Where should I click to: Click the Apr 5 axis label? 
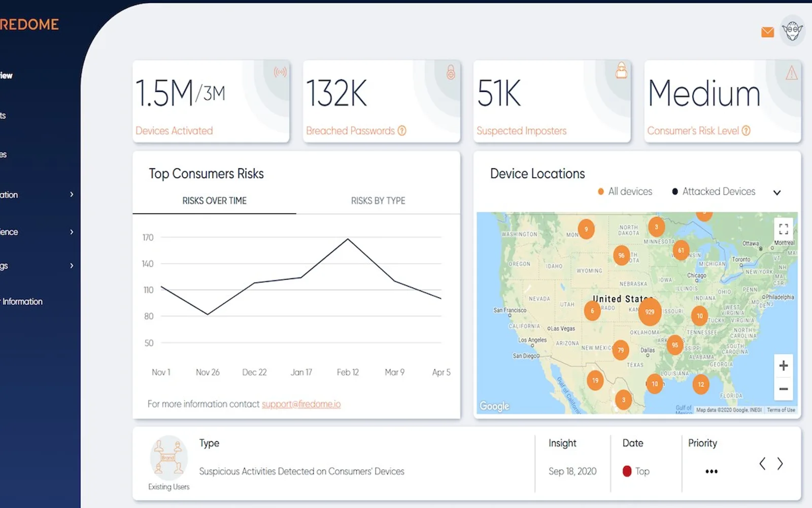point(441,372)
